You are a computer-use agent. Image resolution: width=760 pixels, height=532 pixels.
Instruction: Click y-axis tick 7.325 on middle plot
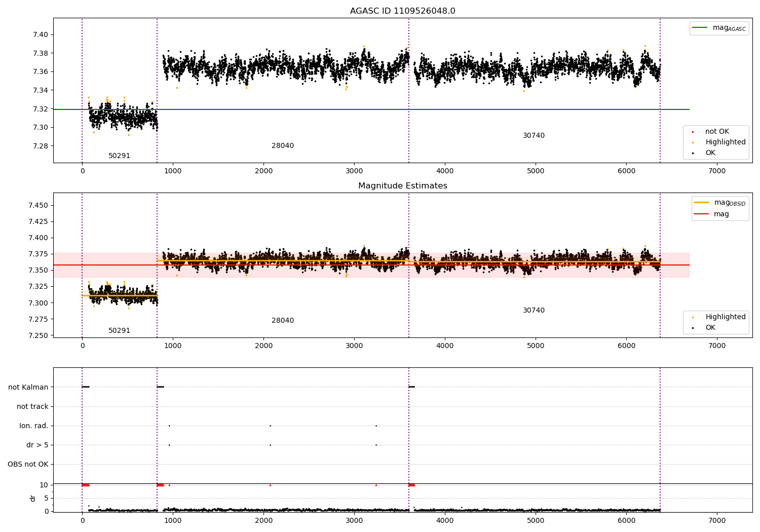(39, 286)
